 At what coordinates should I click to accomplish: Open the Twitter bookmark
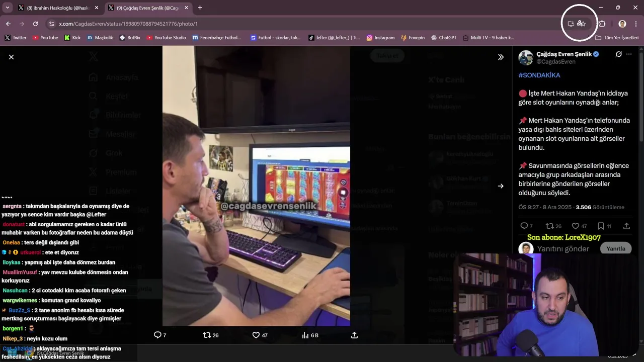click(x=15, y=38)
